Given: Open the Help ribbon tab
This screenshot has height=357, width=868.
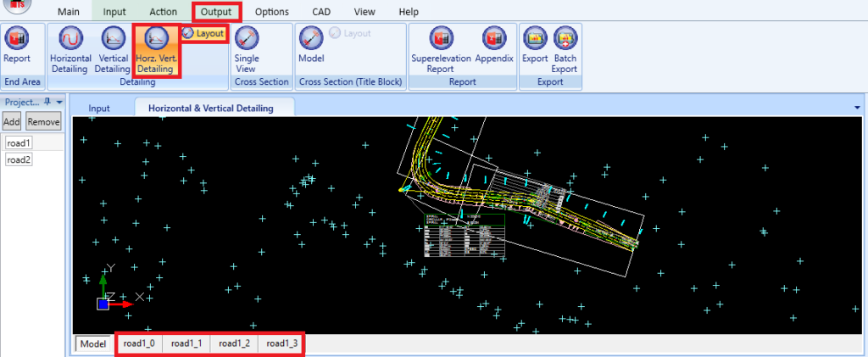Looking at the screenshot, I should coord(409,12).
